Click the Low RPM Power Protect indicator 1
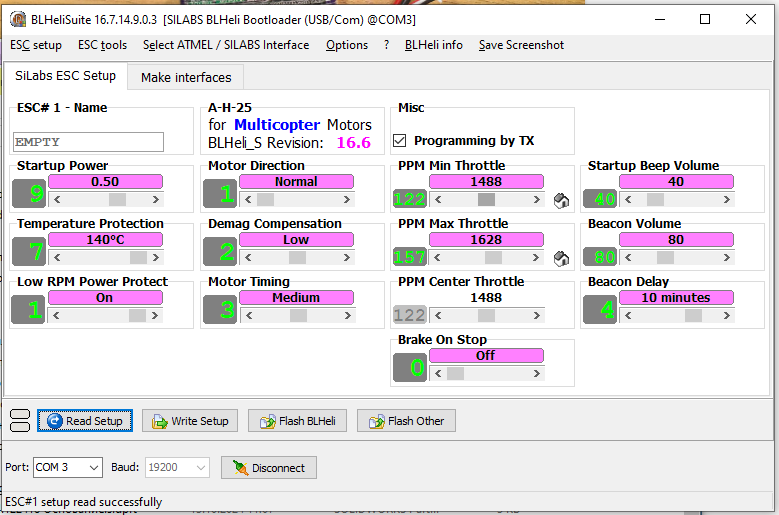Screen dimensions: 779x515 click(29, 309)
